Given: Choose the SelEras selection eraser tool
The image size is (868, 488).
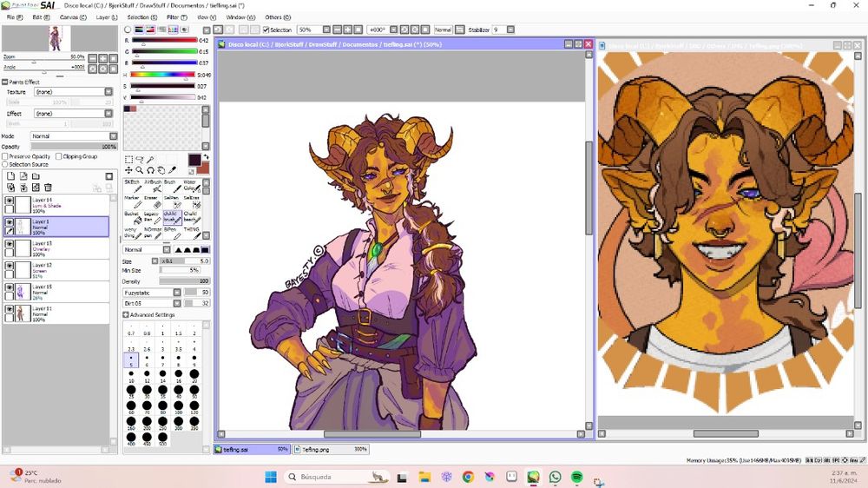Looking at the screenshot, I should (192, 201).
